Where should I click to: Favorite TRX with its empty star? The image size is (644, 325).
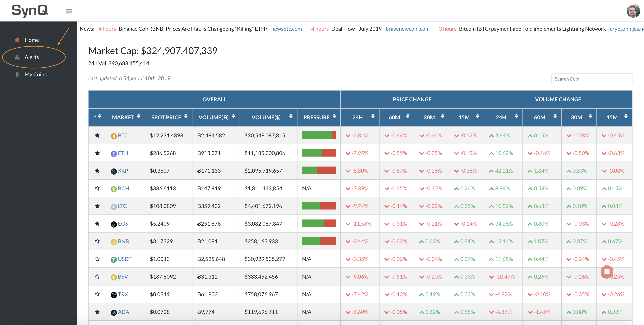97,294
